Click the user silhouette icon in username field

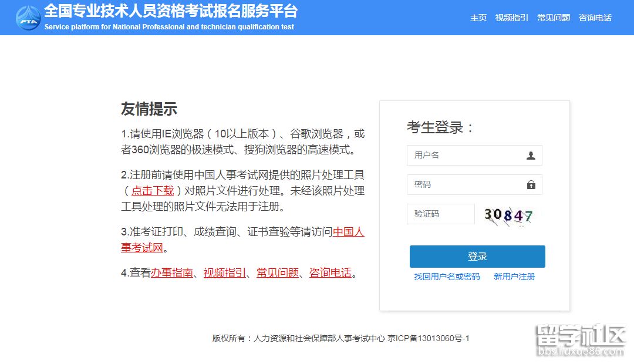[x=531, y=156]
